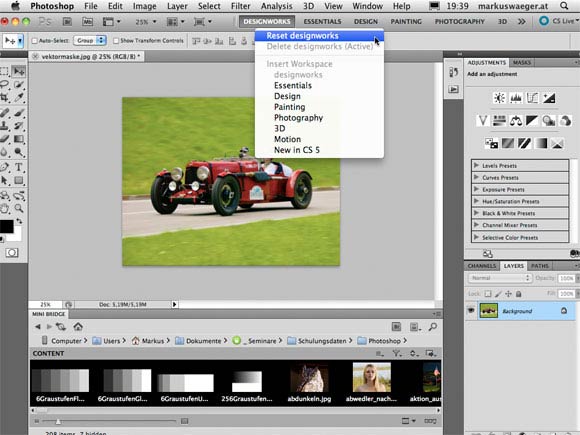This screenshot has width=580, height=435.
Task: Show more workspaces chevron
Action: pyautogui.click(x=522, y=21)
